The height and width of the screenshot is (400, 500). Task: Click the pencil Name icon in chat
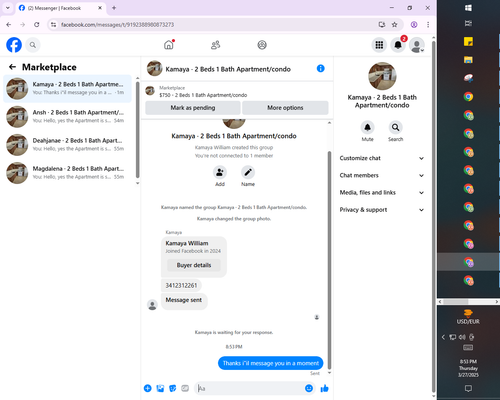click(x=248, y=172)
